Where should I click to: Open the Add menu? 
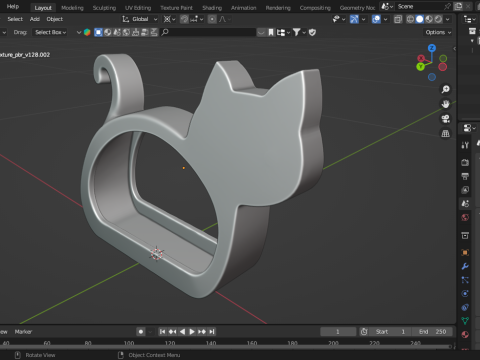point(35,19)
